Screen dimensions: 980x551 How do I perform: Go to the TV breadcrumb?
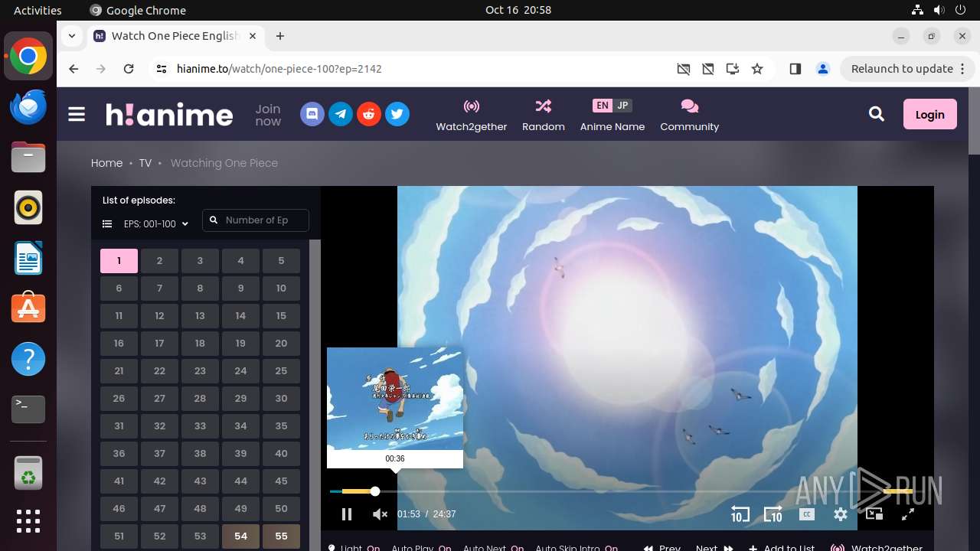pyautogui.click(x=145, y=163)
